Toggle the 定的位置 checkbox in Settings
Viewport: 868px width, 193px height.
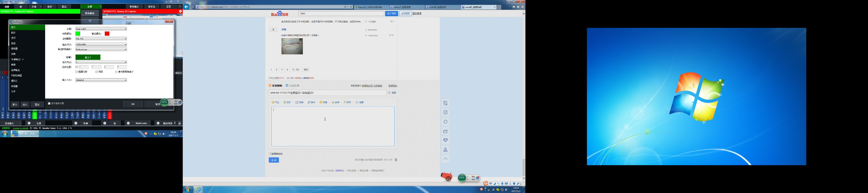(x=77, y=67)
